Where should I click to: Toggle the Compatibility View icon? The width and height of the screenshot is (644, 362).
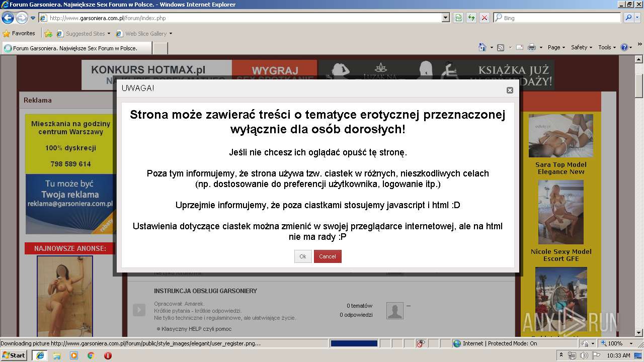pyautogui.click(x=458, y=18)
